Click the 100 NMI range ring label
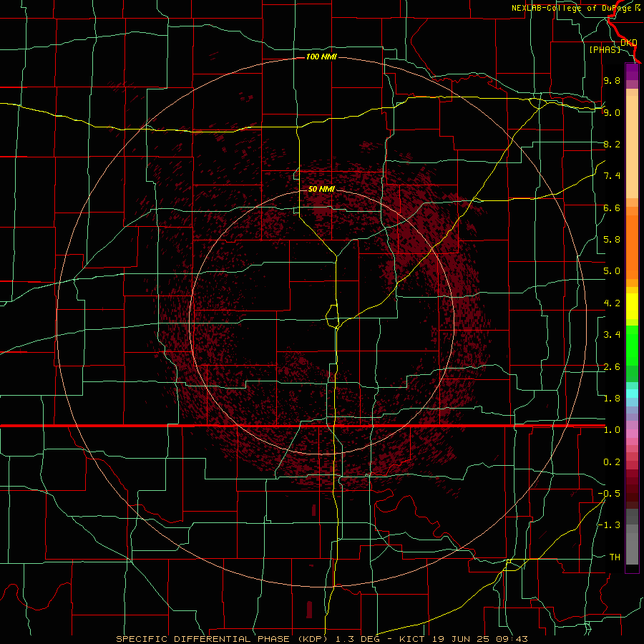The width and height of the screenshot is (644, 644). 321,57
